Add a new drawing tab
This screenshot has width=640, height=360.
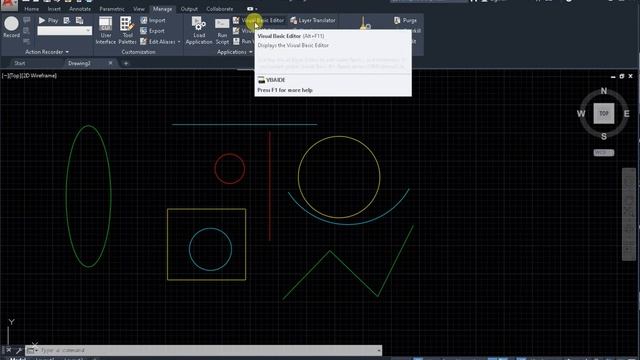click(126, 63)
